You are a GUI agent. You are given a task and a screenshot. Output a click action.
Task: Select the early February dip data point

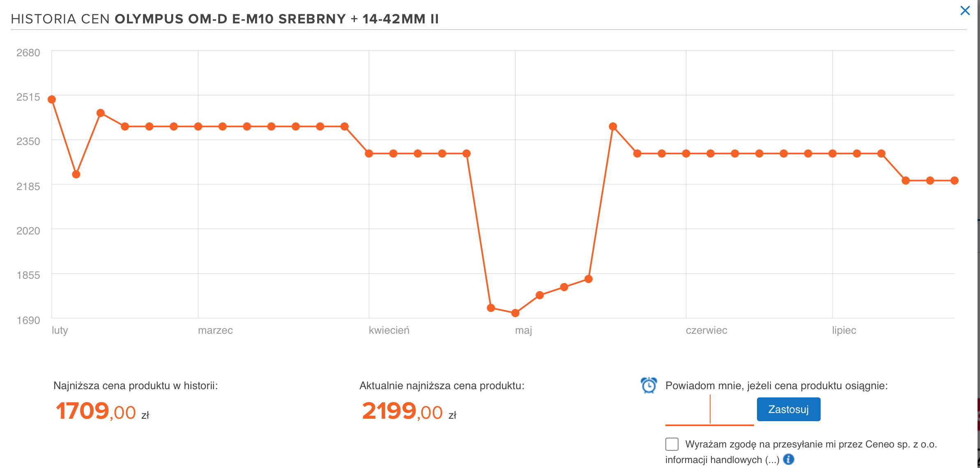click(76, 174)
